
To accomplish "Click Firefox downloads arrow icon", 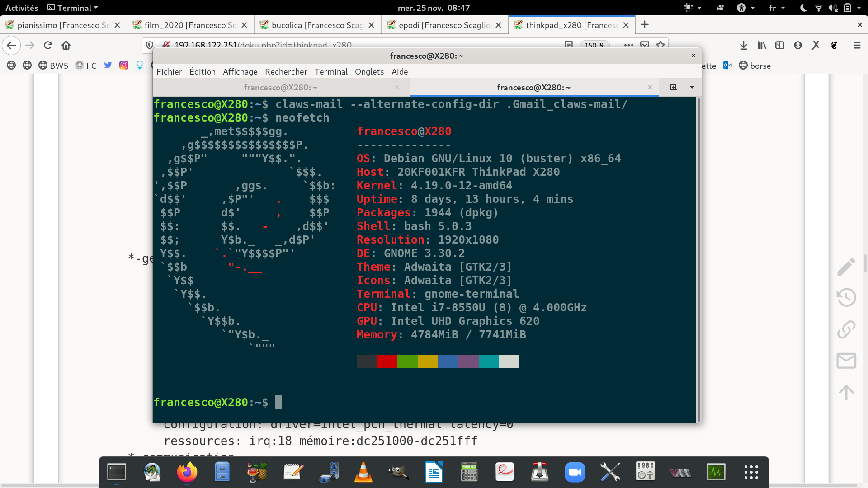I will (x=744, y=45).
